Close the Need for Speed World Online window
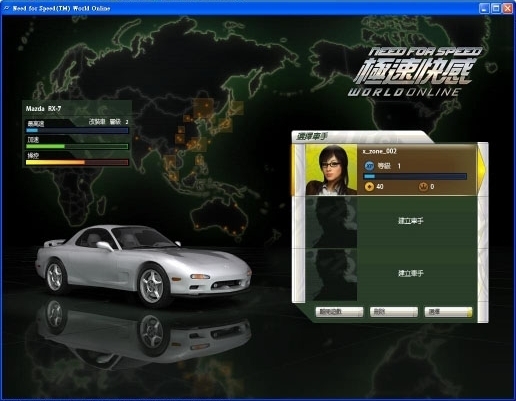 tap(508, 8)
